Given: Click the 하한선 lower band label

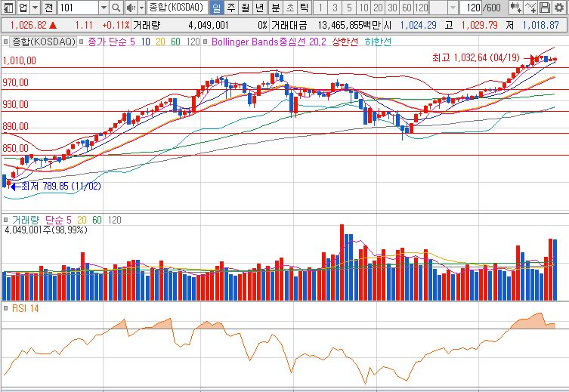Looking at the screenshot, I should tap(378, 42).
